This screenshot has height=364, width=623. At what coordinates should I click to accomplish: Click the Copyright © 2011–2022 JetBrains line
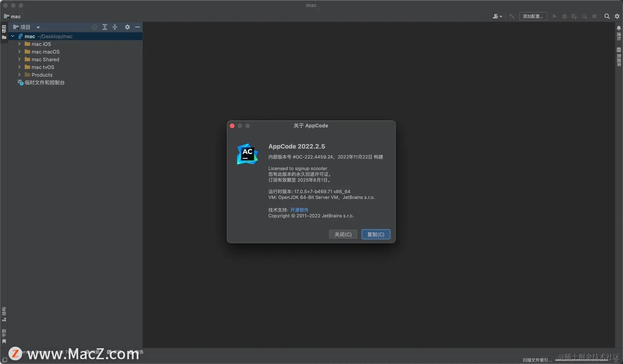pyautogui.click(x=311, y=216)
